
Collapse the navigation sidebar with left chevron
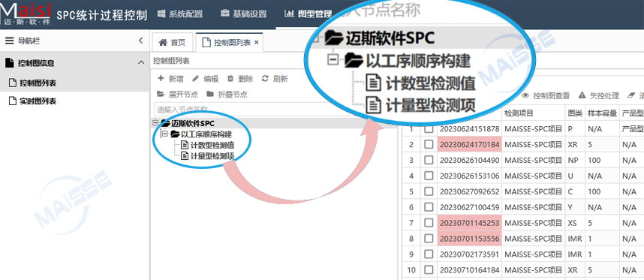(x=140, y=41)
